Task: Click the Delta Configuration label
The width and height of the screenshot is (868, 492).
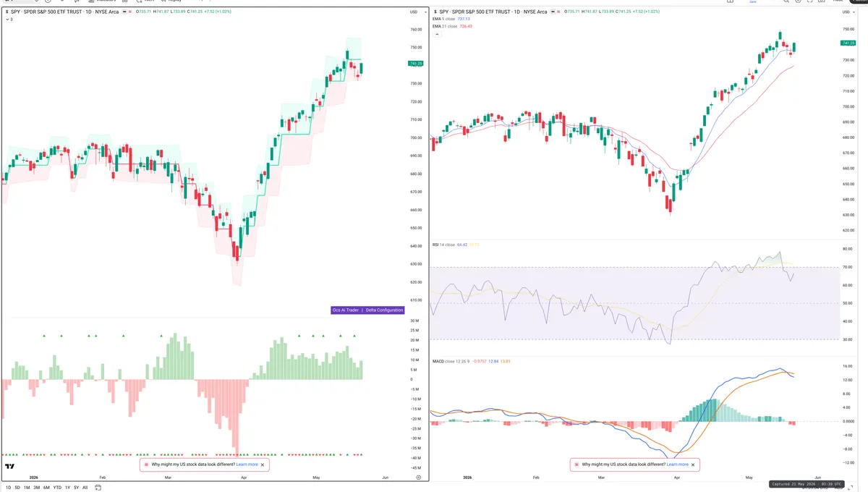Action: pos(386,310)
